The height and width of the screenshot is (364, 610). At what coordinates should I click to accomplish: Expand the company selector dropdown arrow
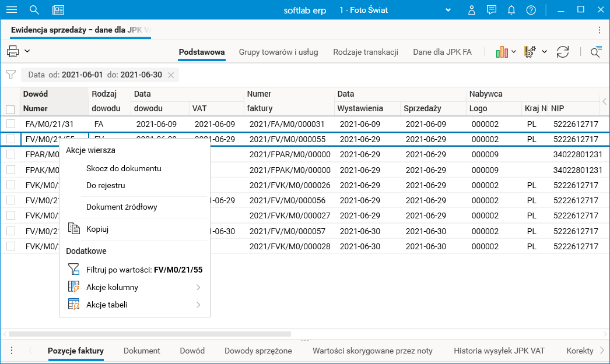tap(448, 10)
